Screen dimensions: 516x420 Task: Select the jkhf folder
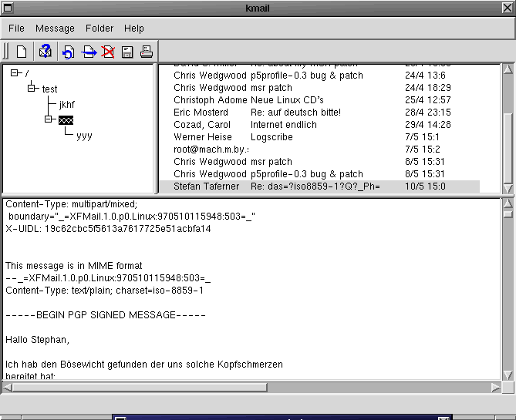coord(67,105)
